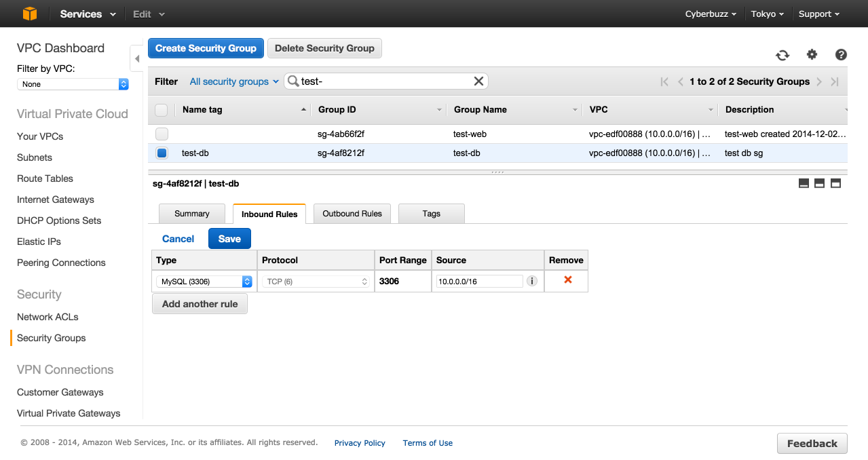This screenshot has height=460, width=868.
Task: Open the preferences gear icon
Action: tap(812, 55)
